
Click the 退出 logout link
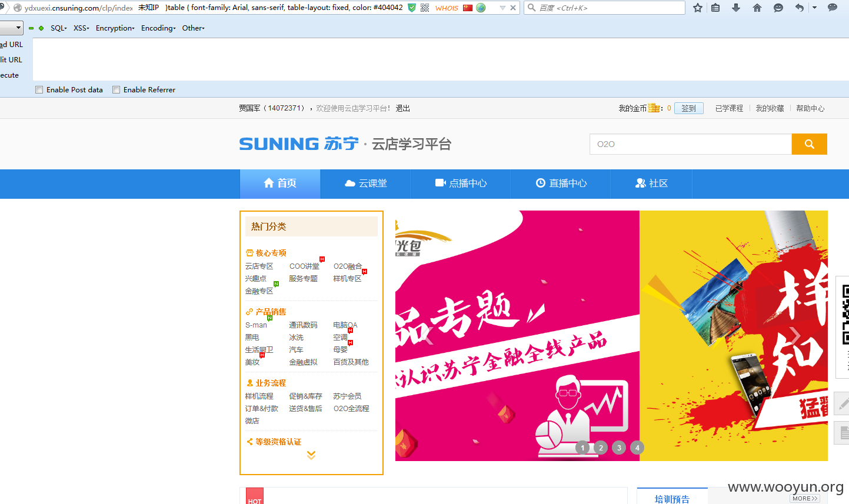pos(403,108)
